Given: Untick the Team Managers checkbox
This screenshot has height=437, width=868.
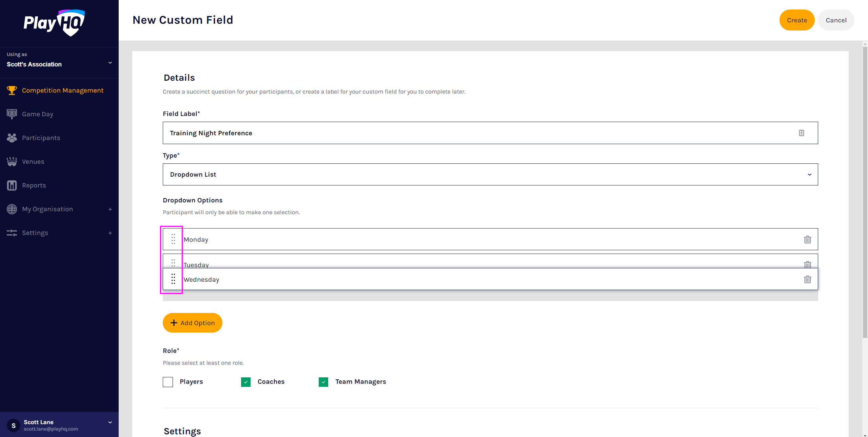Looking at the screenshot, I should tap(323, 382).
